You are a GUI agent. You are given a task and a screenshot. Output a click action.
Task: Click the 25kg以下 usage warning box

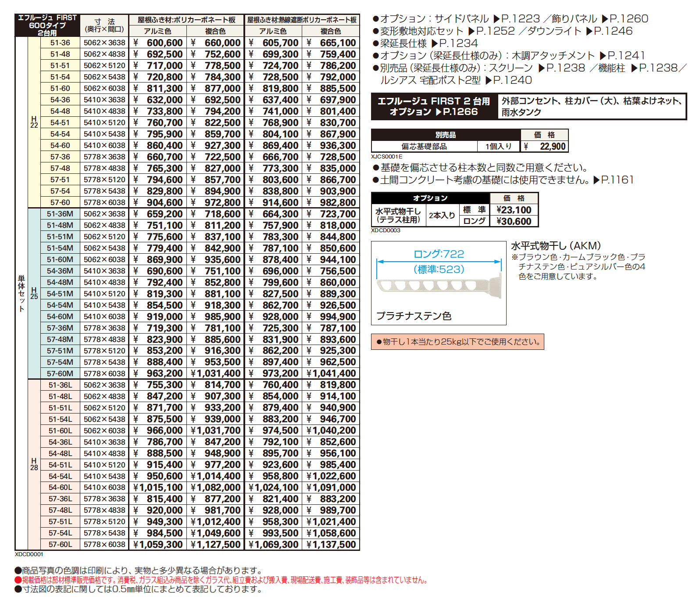pos(457,342)
